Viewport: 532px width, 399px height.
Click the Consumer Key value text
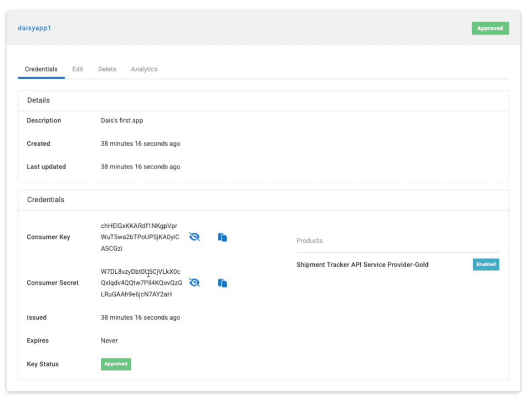pyautogui.click(x=140, y=237)
